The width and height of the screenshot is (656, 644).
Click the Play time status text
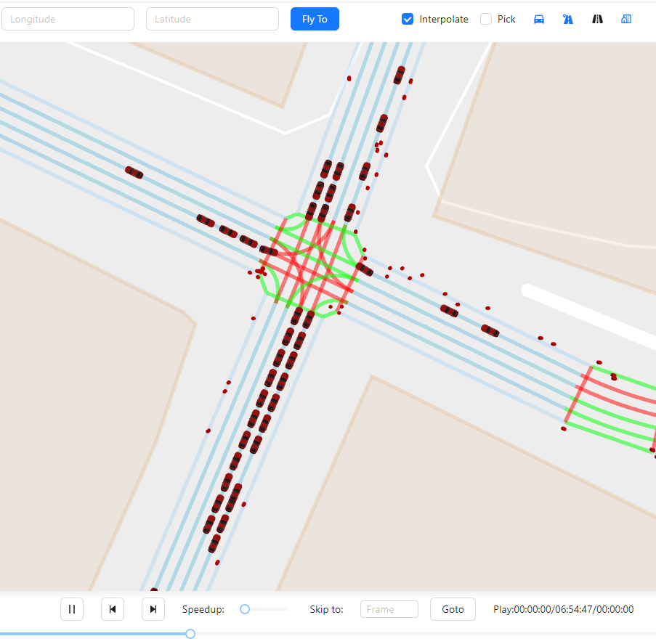click(564, 609)
